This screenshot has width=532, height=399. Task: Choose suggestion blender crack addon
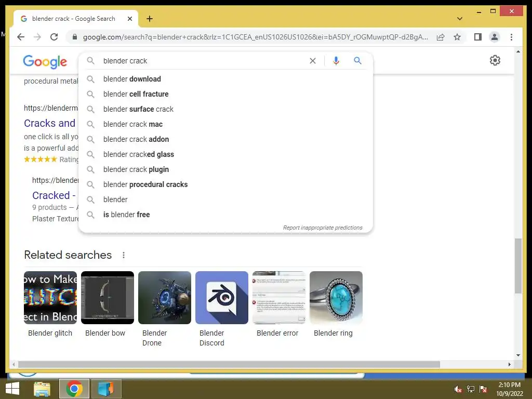coord(225,139)
